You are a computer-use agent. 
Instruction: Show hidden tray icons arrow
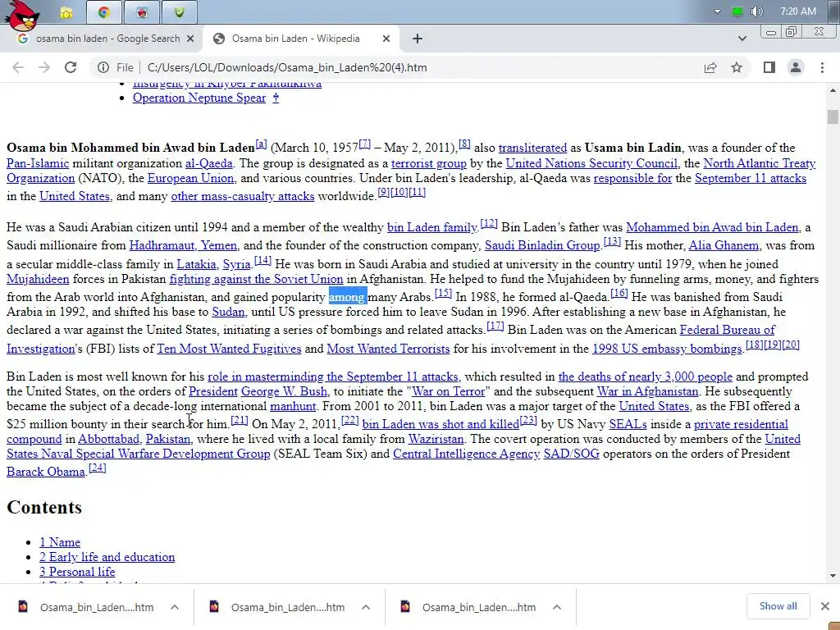(x=717, y=11)
